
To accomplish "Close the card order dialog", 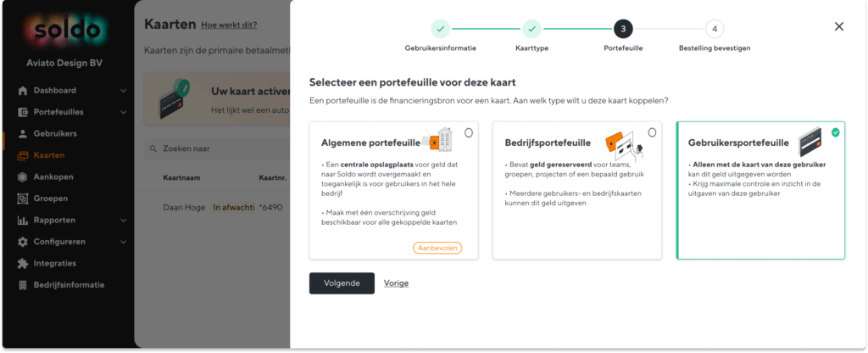I will pyautogui.click(x=839, y=26).
